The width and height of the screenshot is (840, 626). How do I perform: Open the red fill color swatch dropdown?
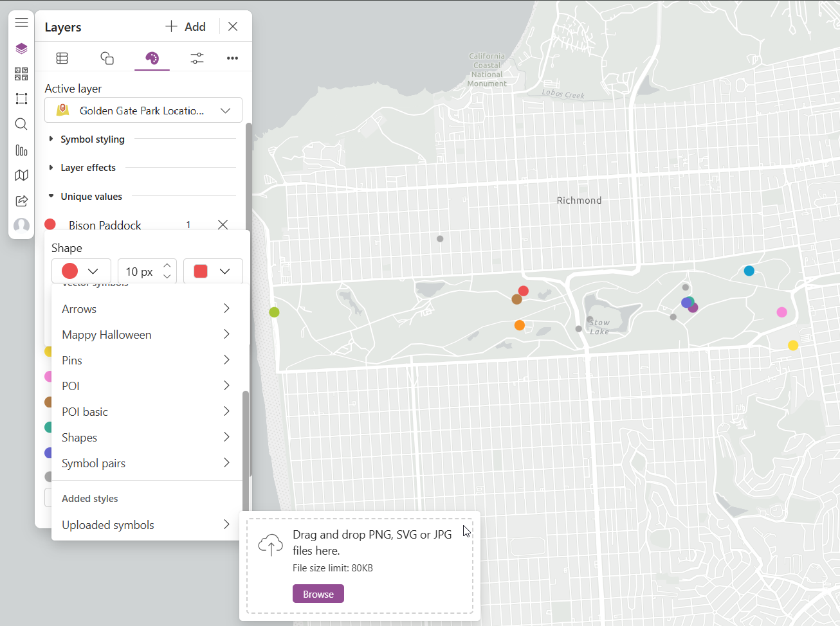(x=213, y=271)
